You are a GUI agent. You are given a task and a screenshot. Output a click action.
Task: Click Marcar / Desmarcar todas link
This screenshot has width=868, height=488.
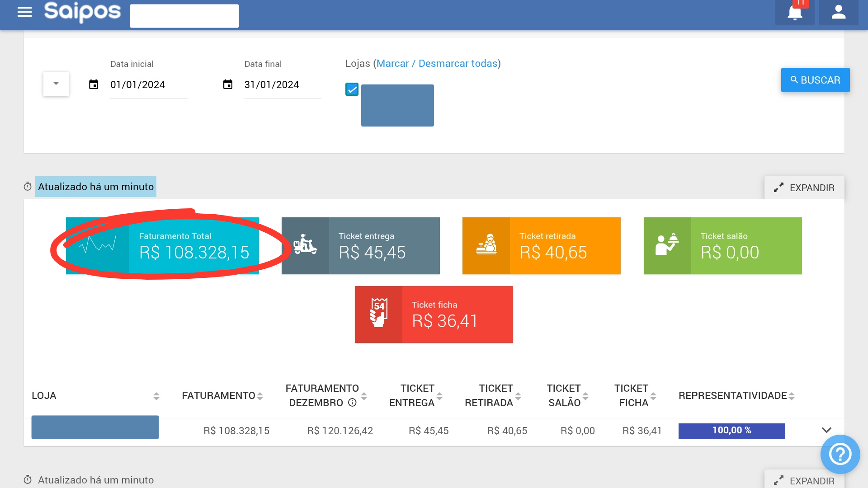pyautogui.click(x=437, y=64)
